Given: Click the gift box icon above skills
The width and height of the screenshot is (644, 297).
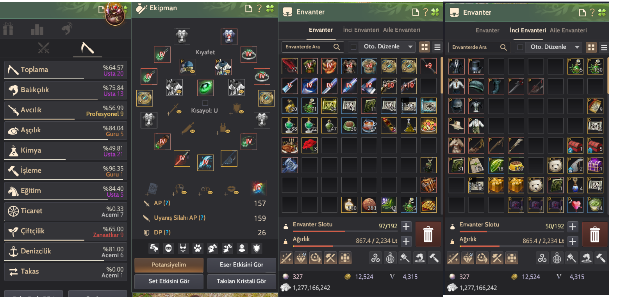Looking at the screenshot, I should 8,29.
